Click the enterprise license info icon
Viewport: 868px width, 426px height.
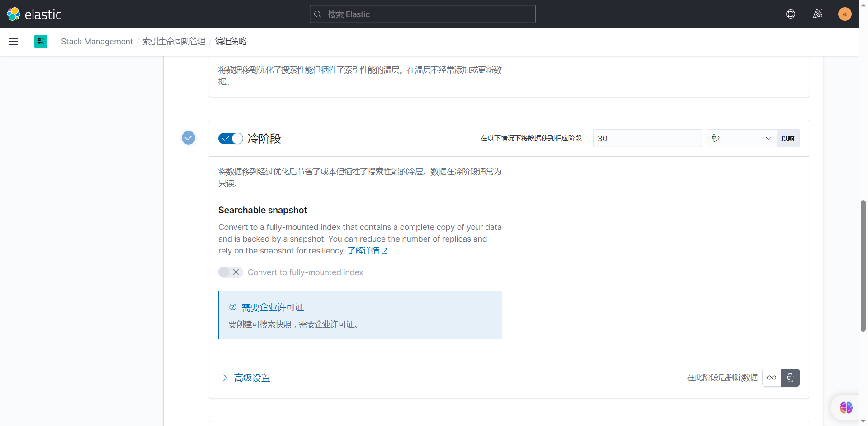pos(233,307)
